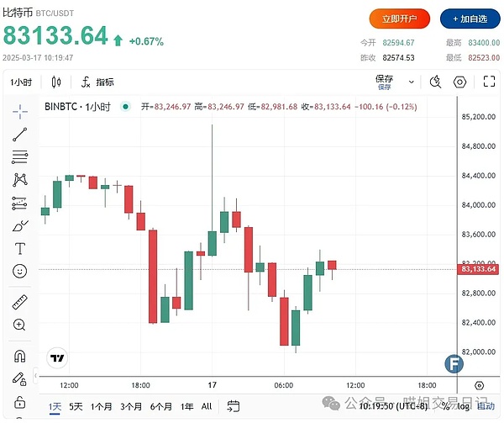The image size is (504, 423).
Task: Activate the zoom in tool
Action: [x=20, y=325]
